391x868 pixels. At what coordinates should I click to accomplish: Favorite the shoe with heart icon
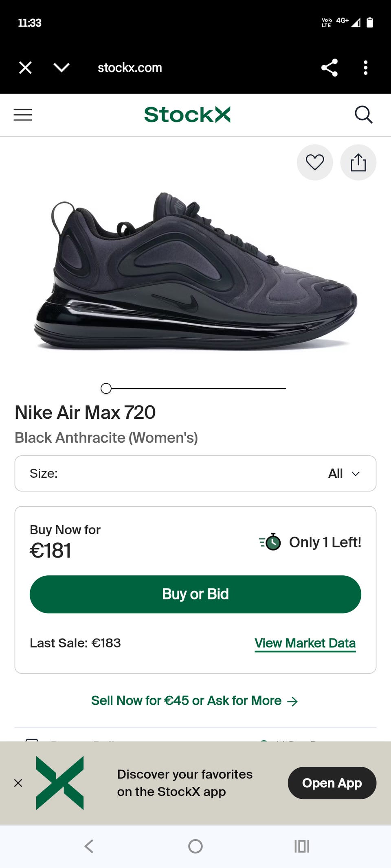(x=315, y=162)
